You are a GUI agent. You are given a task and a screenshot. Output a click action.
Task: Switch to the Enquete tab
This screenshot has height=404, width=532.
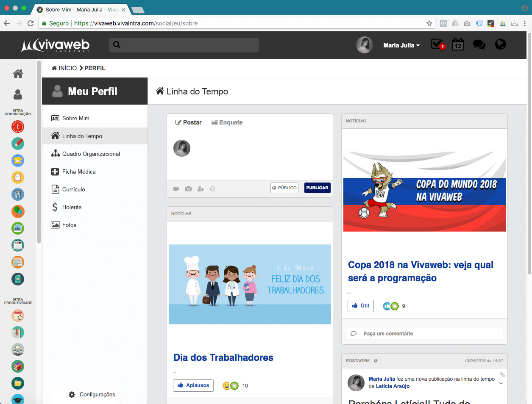click(x=227, y=122)
